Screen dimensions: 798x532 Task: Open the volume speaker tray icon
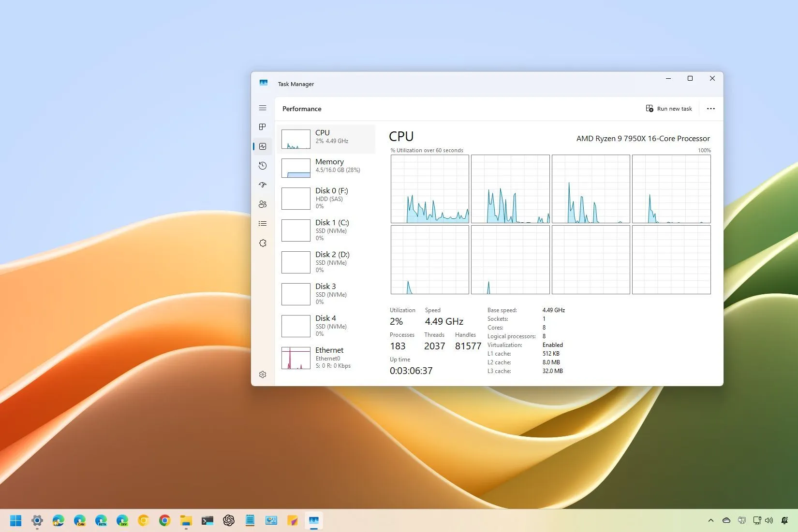pos(769,520)
